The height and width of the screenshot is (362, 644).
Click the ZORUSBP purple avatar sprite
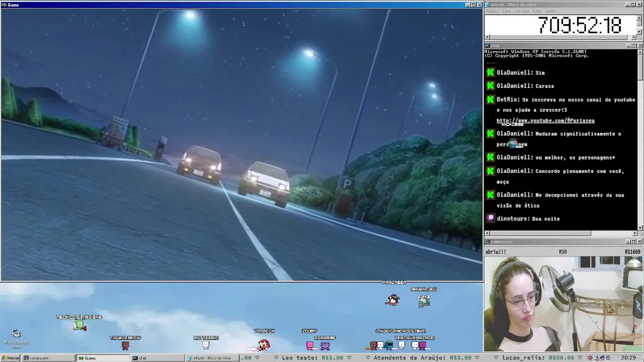coord(325,346)
